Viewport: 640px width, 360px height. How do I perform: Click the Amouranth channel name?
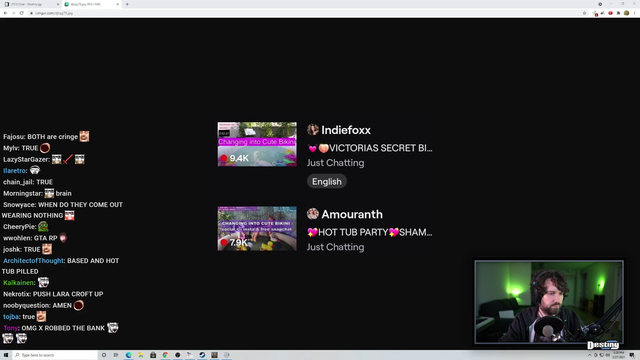coord(352,214)
